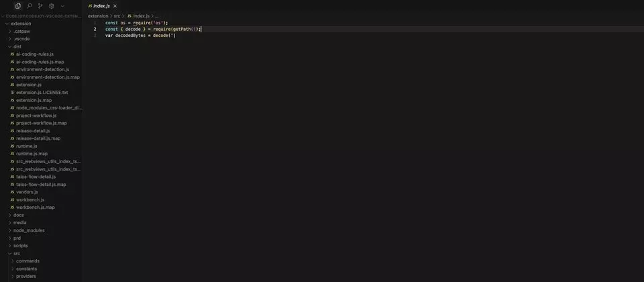The height and width of the screenshot is (282, 644).
Task: Open the Search view icon
Action: tap(29, 6)
